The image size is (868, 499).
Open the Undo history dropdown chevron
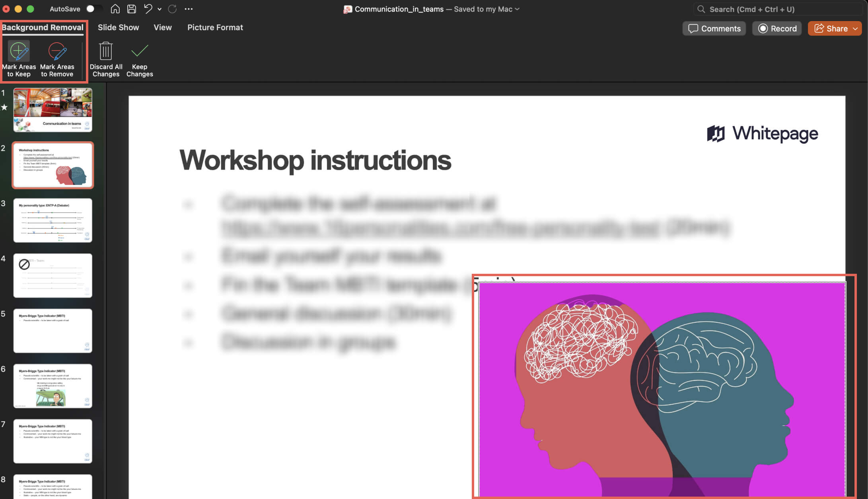click(x=159, y=10)
